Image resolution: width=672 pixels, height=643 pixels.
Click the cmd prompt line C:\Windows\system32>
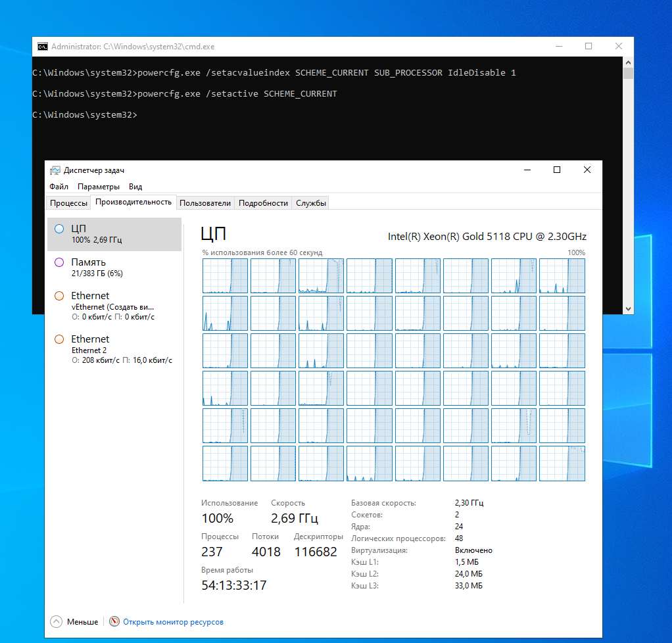(x=85, y=115)
